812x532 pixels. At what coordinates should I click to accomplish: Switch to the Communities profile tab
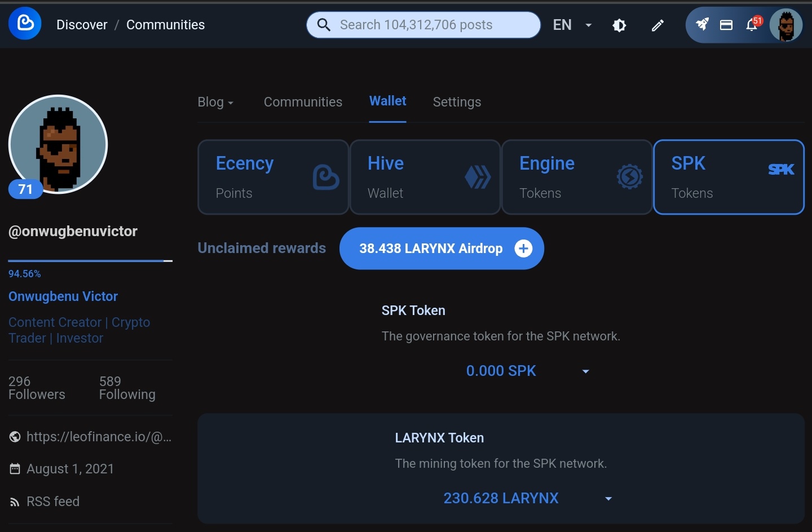point(303,102)
